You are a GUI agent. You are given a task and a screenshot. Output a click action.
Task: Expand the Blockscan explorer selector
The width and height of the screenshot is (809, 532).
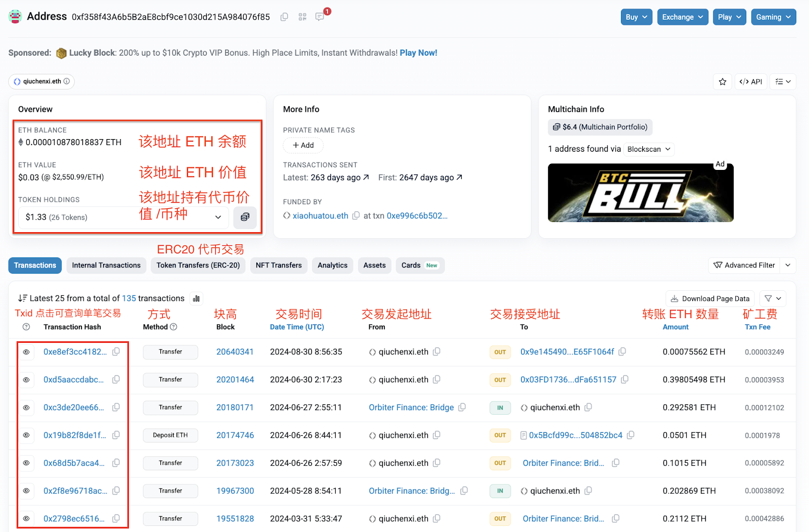649,149
